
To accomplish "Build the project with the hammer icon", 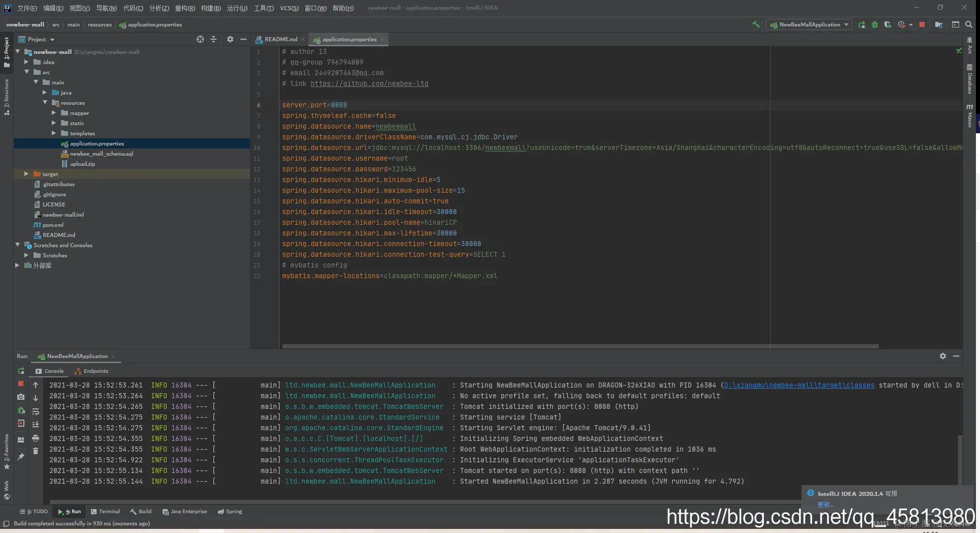I will [756, 24].
